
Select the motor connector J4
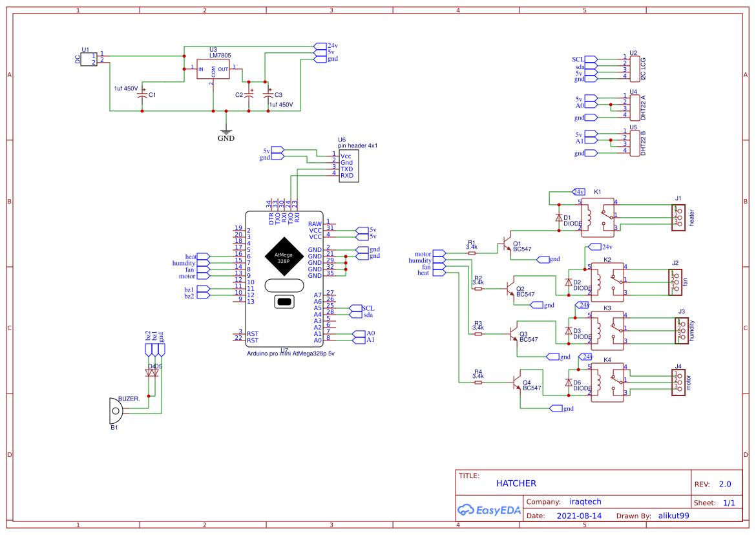(x=678, y=383)
